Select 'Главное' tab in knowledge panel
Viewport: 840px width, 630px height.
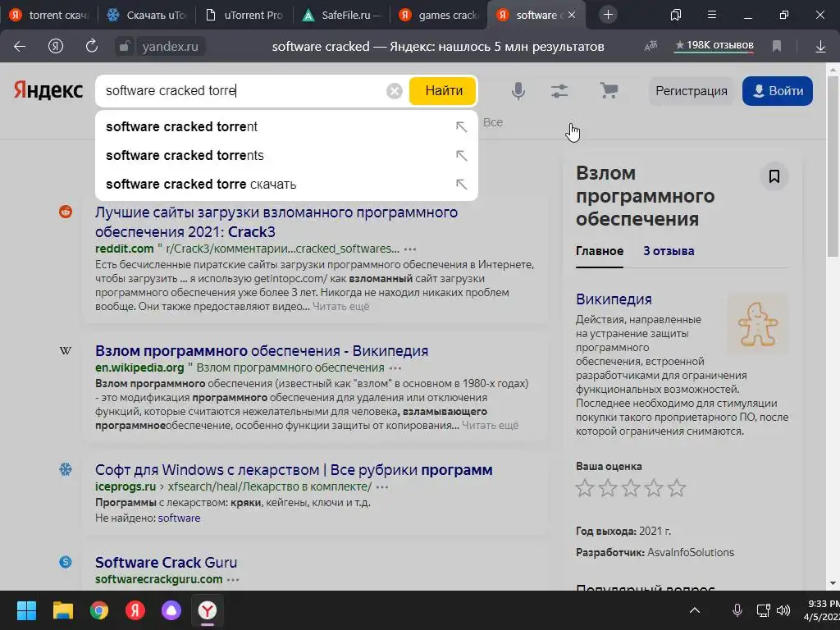[x=600, y=251]
